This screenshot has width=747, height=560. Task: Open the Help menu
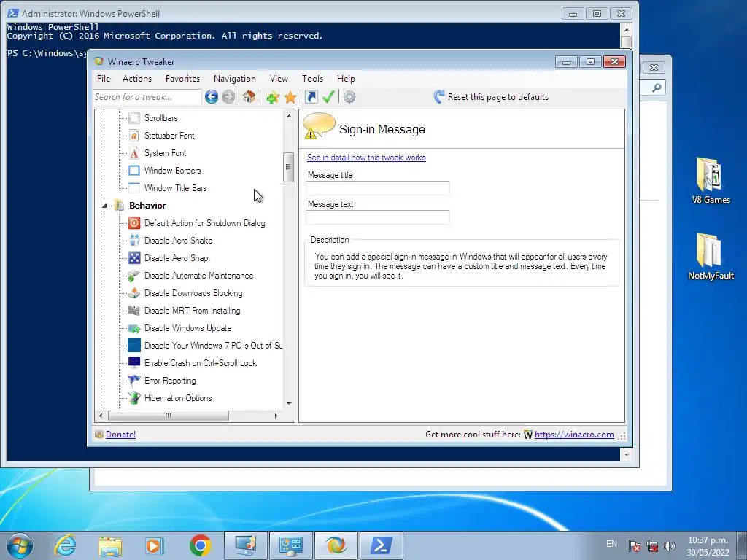click(346, 79)
